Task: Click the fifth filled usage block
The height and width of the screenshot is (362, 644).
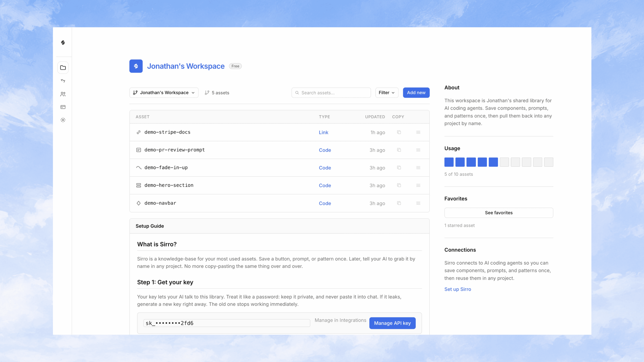Action: pos(493,162)
